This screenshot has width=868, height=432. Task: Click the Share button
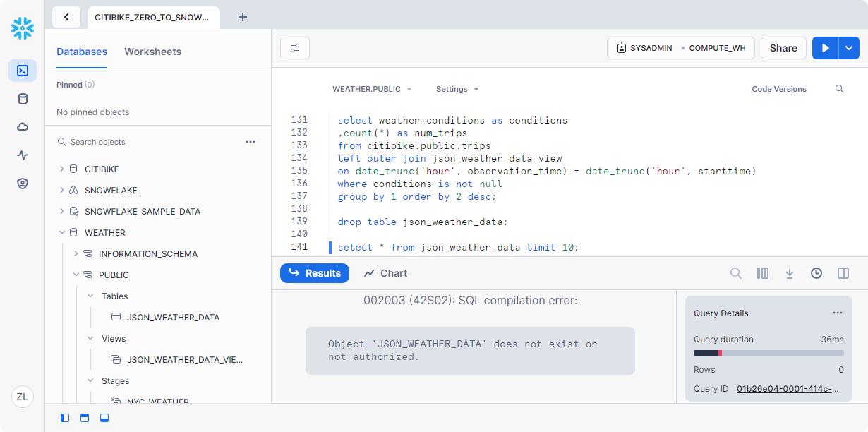[783, 48]
